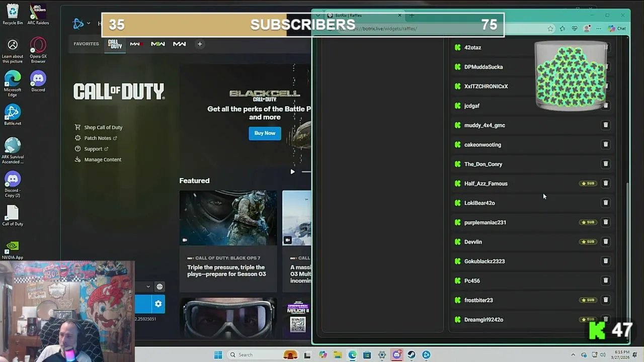This screenshot has width=644, height=362.
Task: Remove Gokublackz2323 raffle entry
Action: pos(606,261)
